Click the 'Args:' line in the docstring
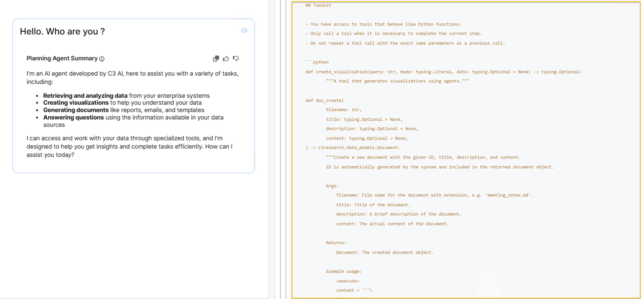644x299 pixels. pyautogui.click(x=332, y=186)
